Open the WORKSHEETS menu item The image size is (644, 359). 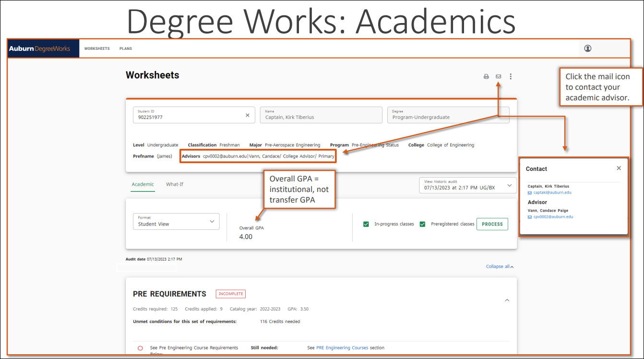[97, 48]
